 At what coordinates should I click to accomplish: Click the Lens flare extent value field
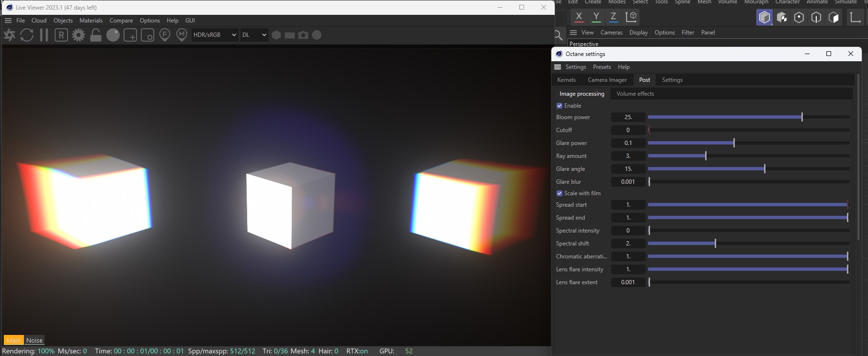pyautogui.click(x=628, y=282)
